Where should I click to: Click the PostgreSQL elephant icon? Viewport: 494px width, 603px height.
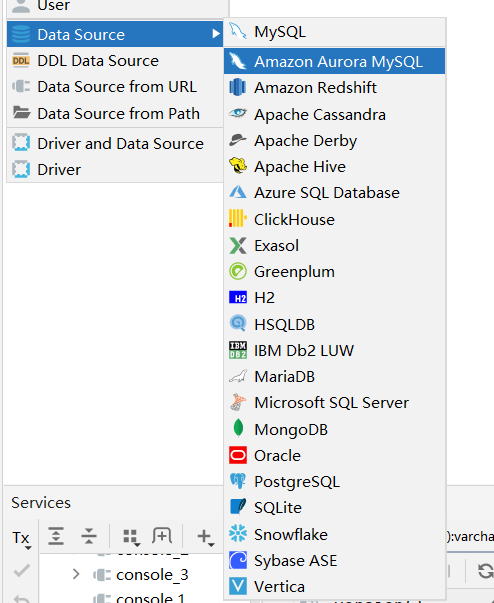238,481
